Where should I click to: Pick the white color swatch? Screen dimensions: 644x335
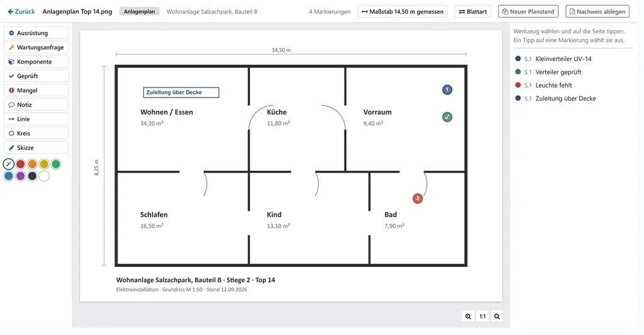pos(44,176)
